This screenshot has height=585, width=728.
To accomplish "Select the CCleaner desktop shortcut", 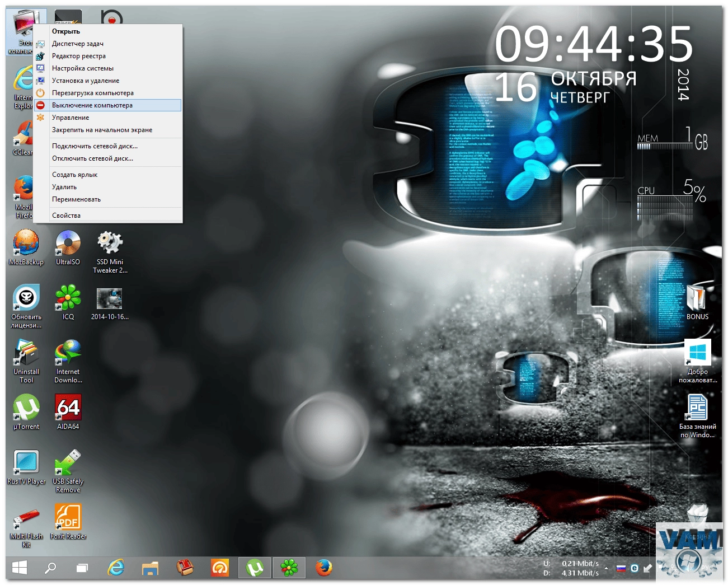I will (x=22, y=138).
